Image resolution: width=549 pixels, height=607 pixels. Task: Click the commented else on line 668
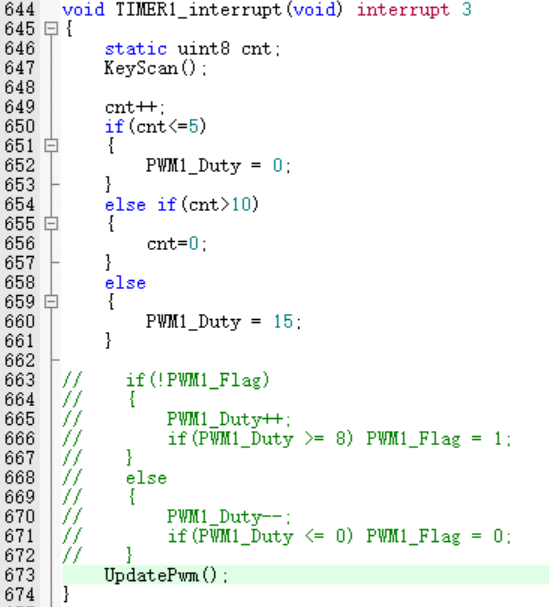coord(146,478)
